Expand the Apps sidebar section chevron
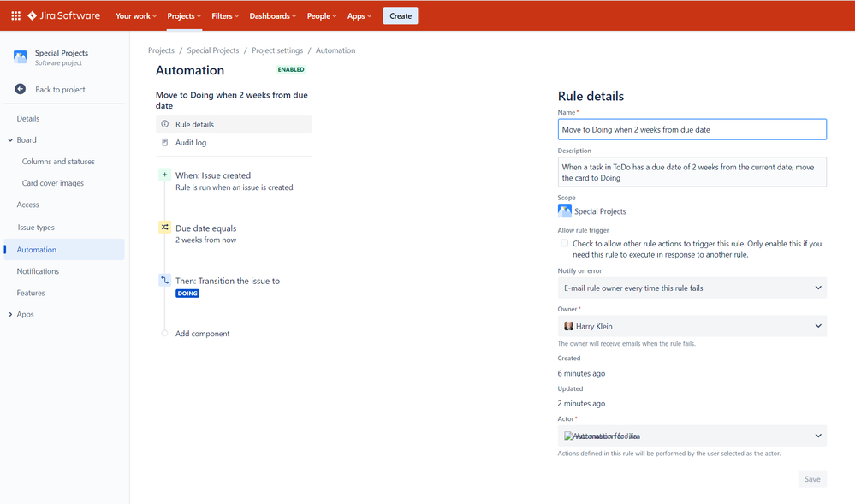The image size is (855, 504). coord(10,314)
